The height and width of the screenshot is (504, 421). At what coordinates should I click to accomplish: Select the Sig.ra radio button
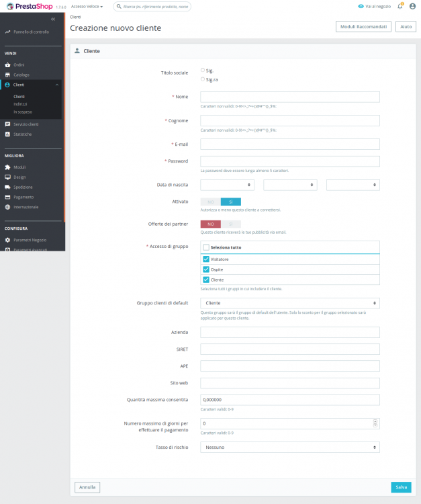(203, 79)
